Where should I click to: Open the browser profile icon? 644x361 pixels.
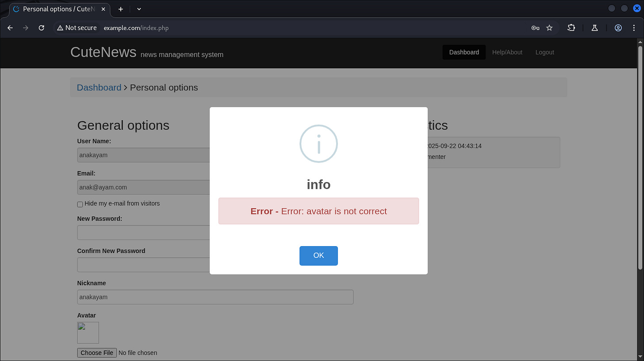pos(618,28)
